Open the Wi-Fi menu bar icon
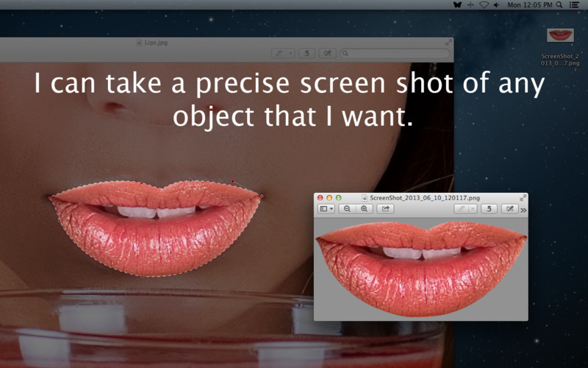This screenshot has width=588, height=368. pos(484,4)
